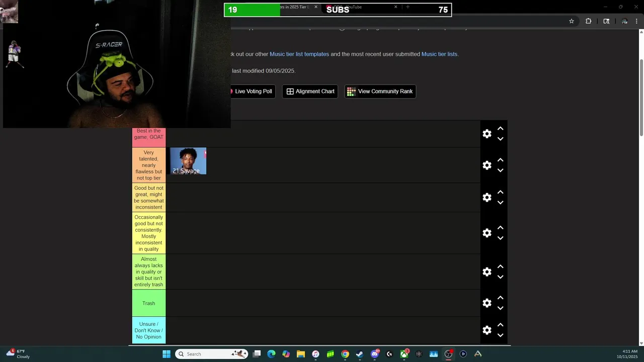Move the Trash tier row up
644x362 pixels.
coord(500,298)
